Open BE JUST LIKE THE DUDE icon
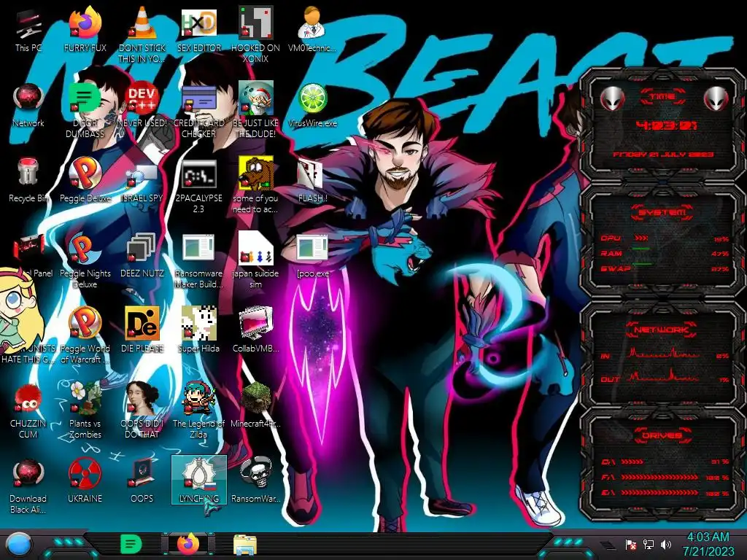Viewport: 747px width, 560px height. [x=255, y=109]
